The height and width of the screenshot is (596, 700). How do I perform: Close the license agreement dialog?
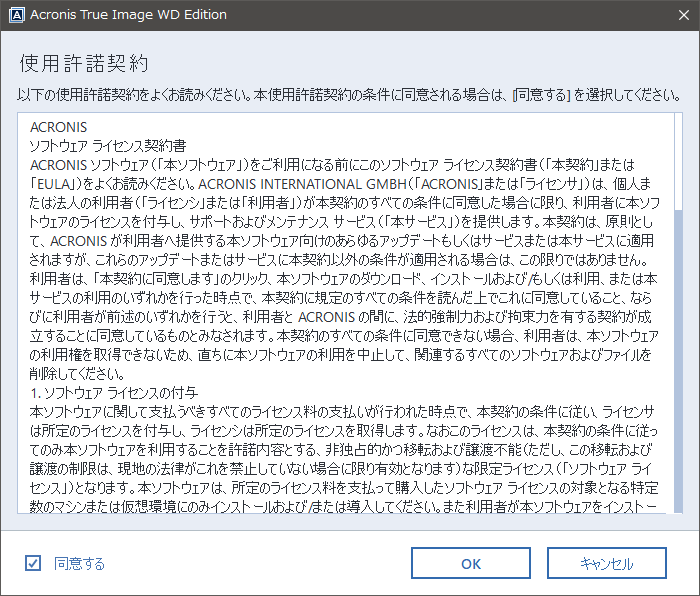(x=683, y=15)
